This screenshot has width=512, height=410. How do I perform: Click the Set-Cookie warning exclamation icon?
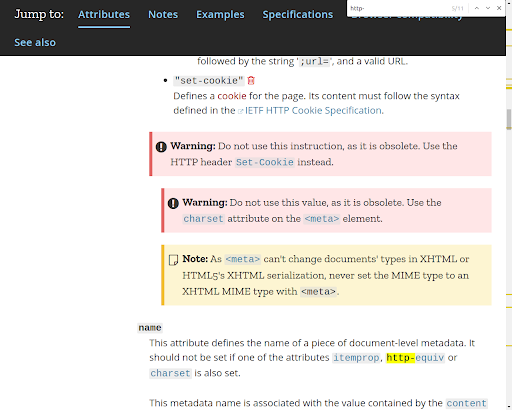click(x=161, y=147)
